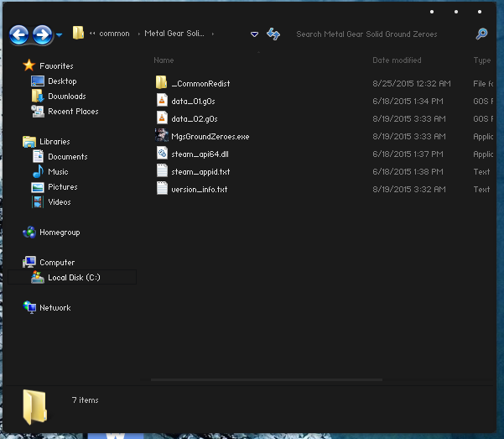Click the Downloads folder icon

click(38, 96)
